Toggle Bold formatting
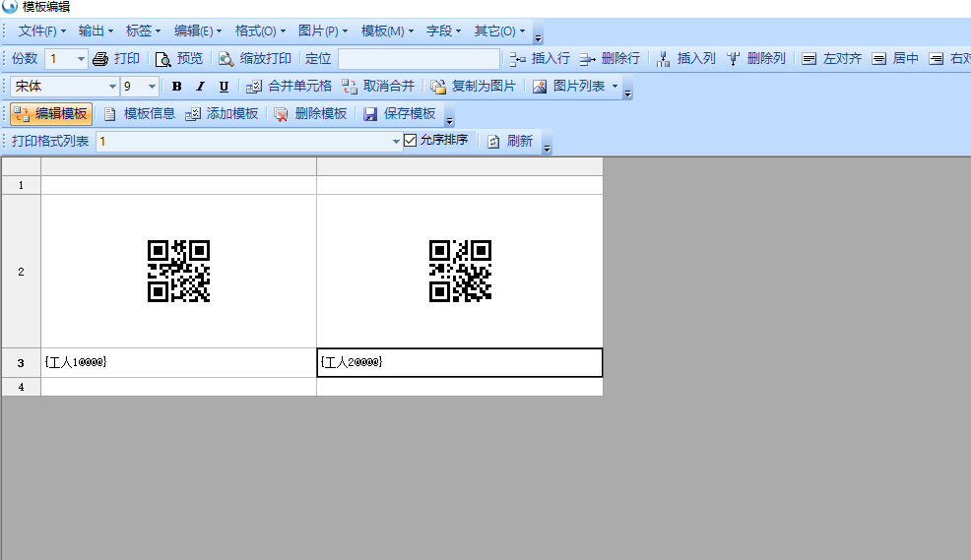Image resolution: width=971 pixels, height=560 pixels. (177, 87)
